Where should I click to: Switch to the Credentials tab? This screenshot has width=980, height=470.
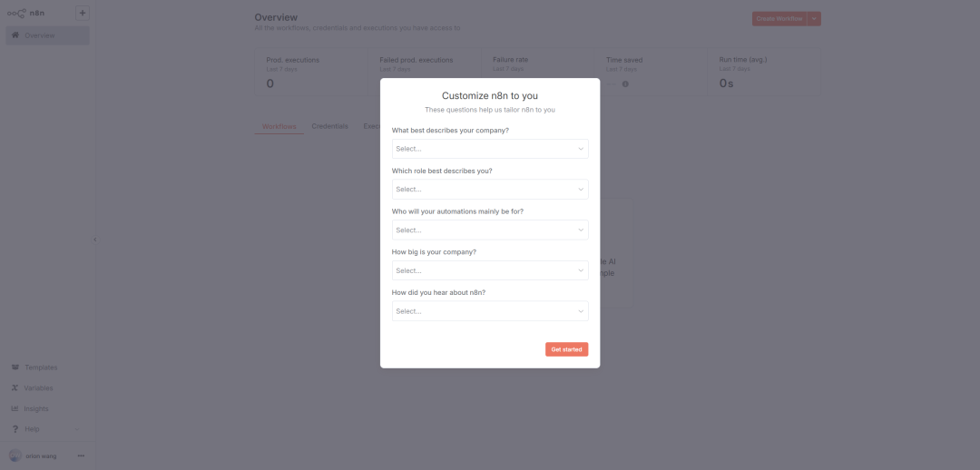(329, 126)
